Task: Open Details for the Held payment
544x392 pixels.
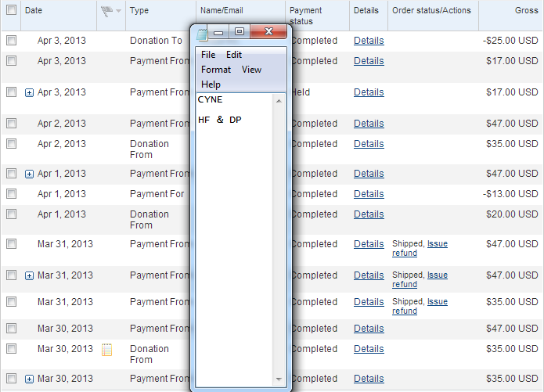Action: point(369,92)
